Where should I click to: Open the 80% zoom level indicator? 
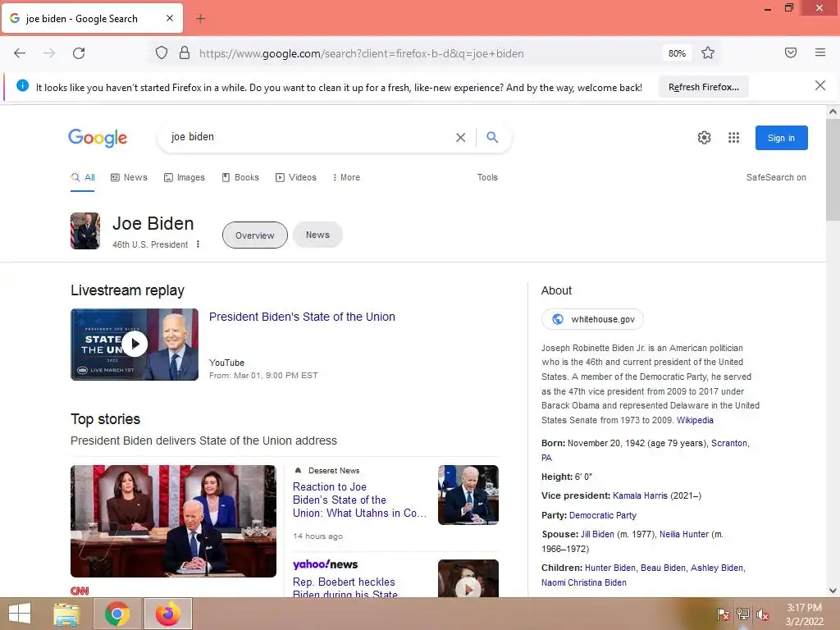[677, 53]
